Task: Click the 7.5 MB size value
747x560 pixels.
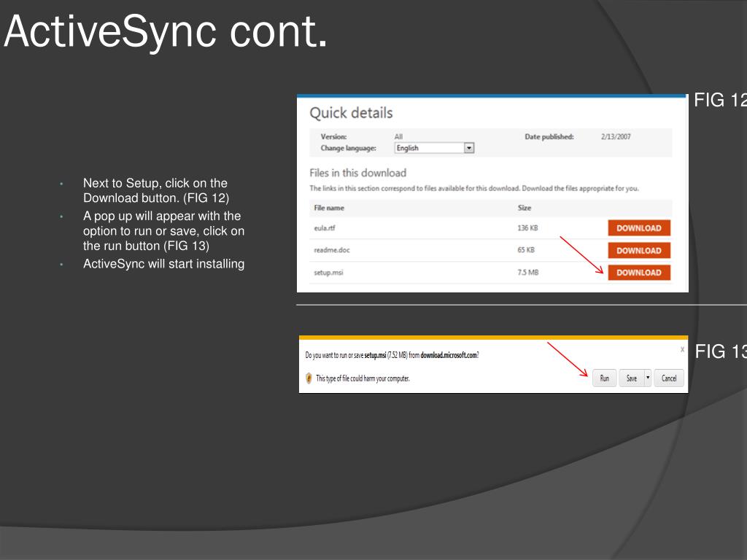Action: (528, 273)
